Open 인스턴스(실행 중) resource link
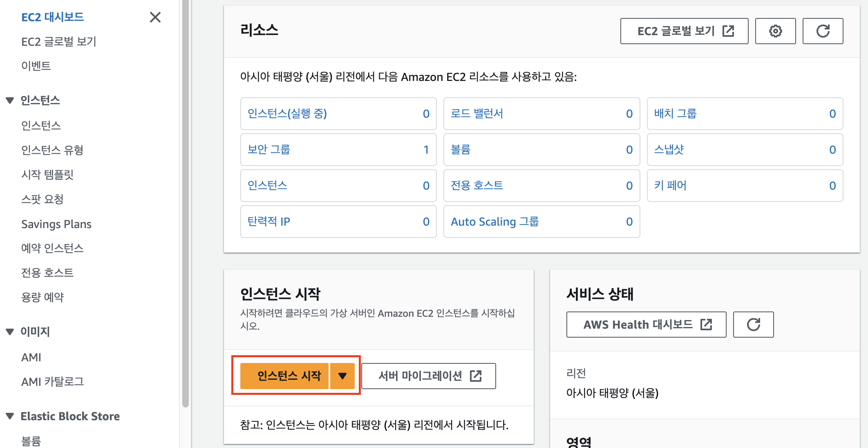868x448 pixels. point(287,114)
